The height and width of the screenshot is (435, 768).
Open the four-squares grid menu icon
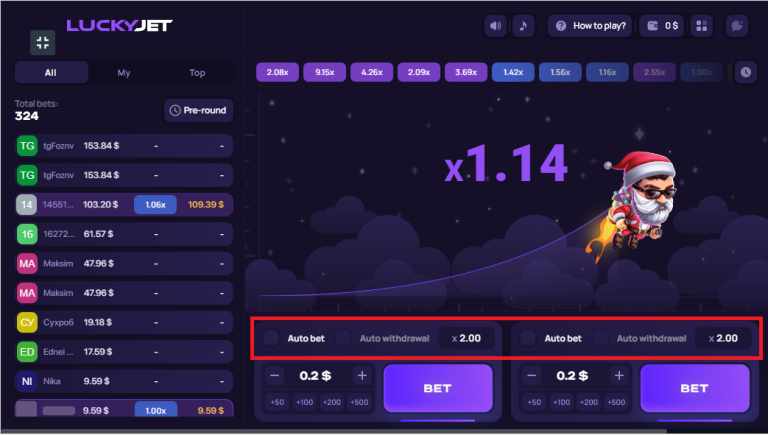point(702,26)
